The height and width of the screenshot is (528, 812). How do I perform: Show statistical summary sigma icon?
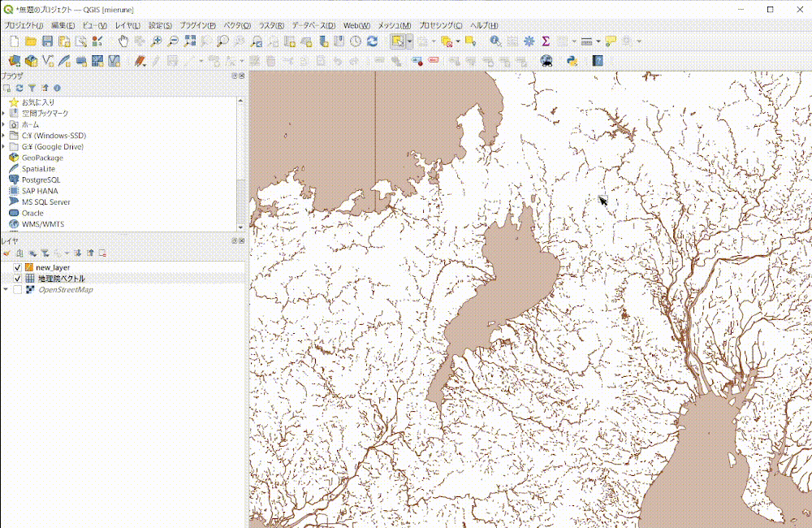[546, 41]
